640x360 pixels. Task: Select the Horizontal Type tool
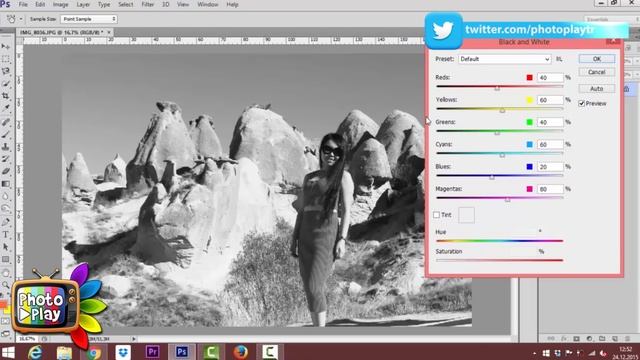tap(6, 234)
